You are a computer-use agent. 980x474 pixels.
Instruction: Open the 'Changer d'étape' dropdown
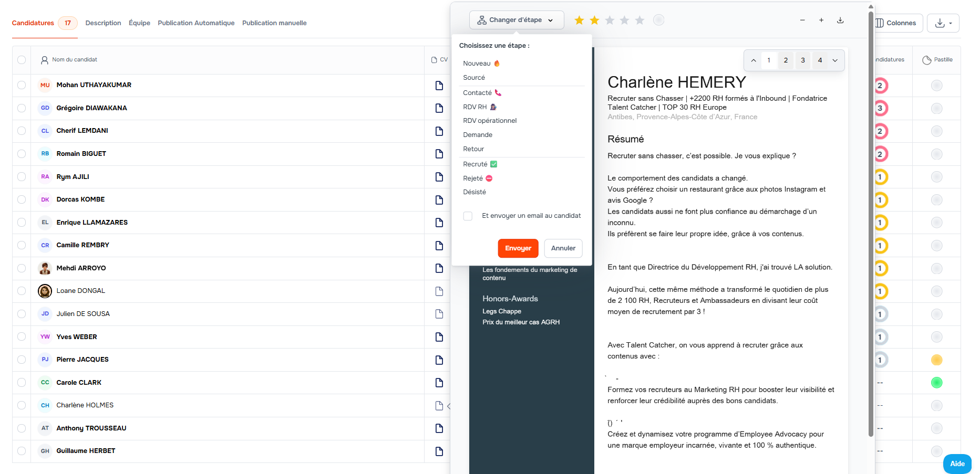tap(517, 20)
